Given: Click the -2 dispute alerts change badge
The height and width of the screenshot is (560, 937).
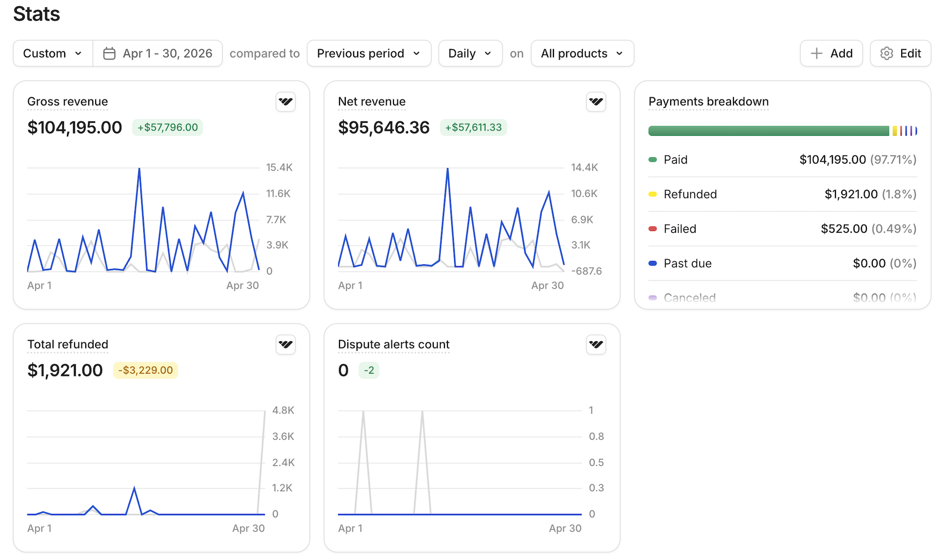Looking at the screenshot, I should tap(369, 370).
